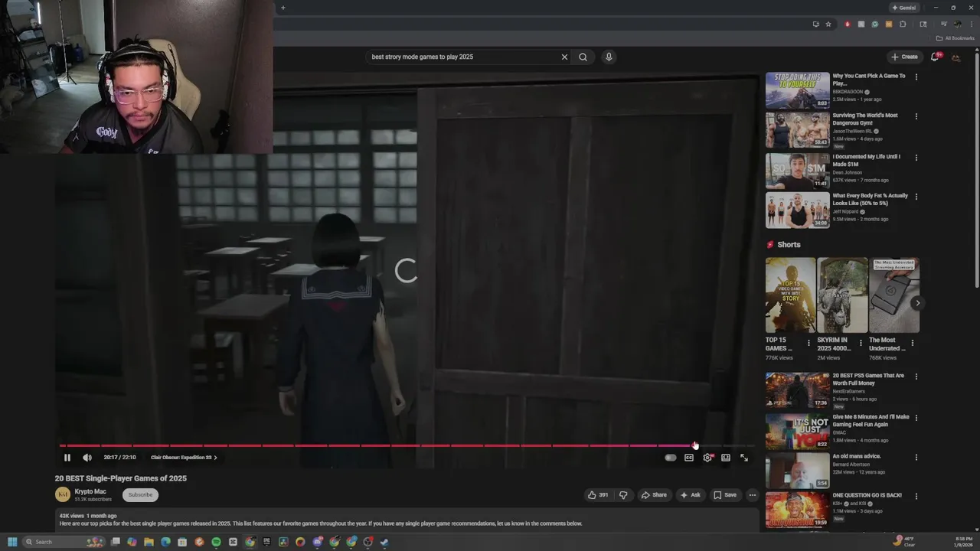Image resolution: width=980 pixels, height=551 pixels.
Task: Open options for I Documented My Life video
Action: pyautogui.click(x=916, y=158)
